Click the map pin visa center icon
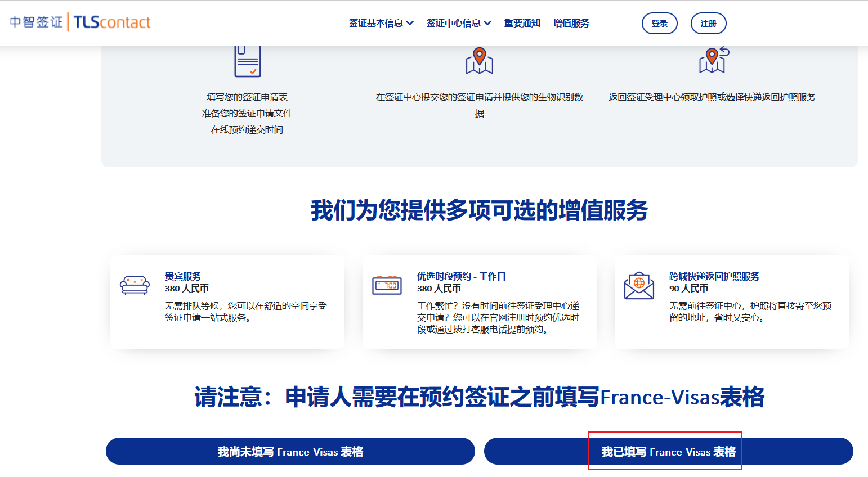Viewport: 868px width, 477px height. pyautogui.click(x=480, y=61)
